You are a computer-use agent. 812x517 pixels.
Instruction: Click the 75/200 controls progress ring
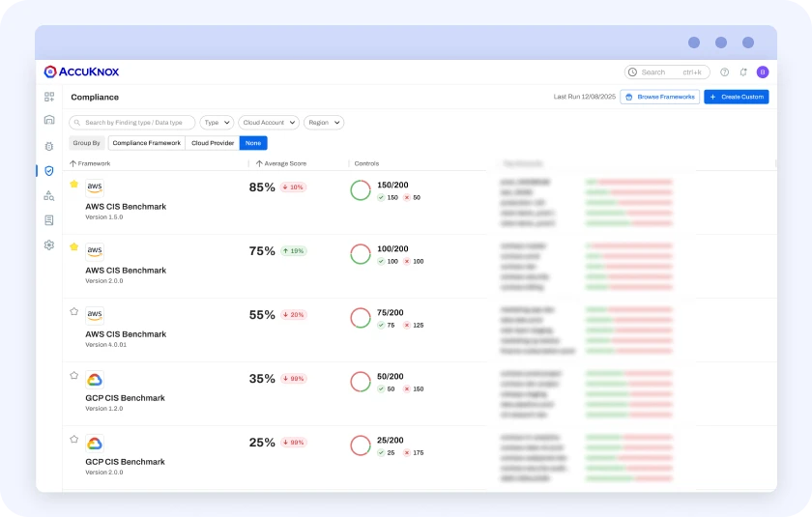(x=361, y=318)
